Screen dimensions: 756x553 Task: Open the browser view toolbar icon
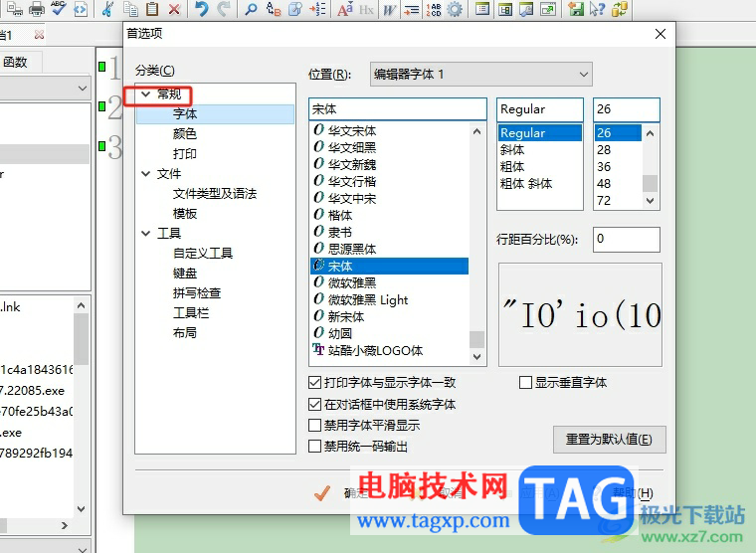81,9
